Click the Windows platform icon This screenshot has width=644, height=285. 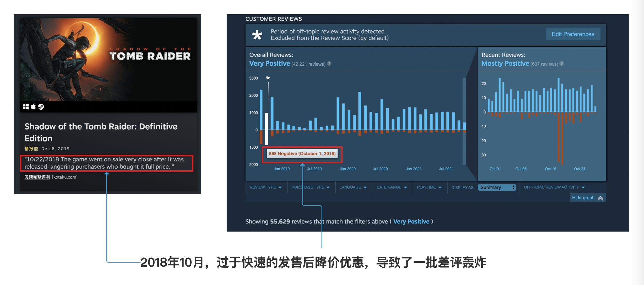(26, 107)
